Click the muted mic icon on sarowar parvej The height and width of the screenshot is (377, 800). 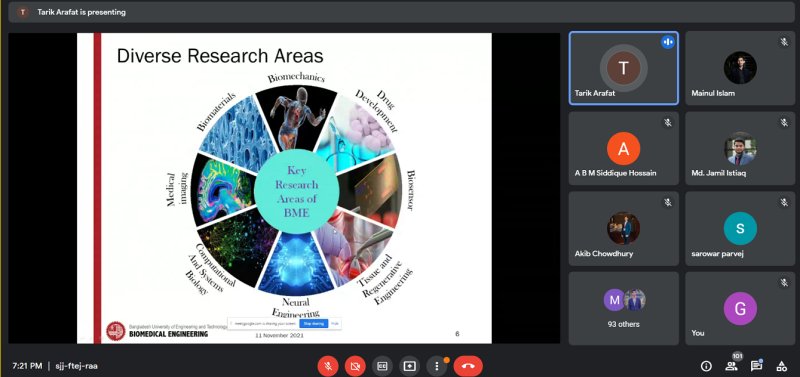click(x=784, y=203)
